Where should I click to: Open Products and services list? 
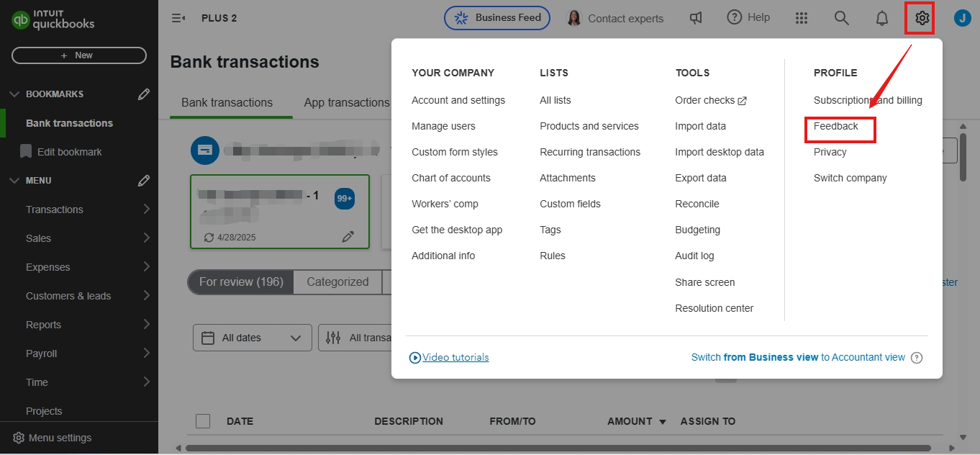click(589, 126)
